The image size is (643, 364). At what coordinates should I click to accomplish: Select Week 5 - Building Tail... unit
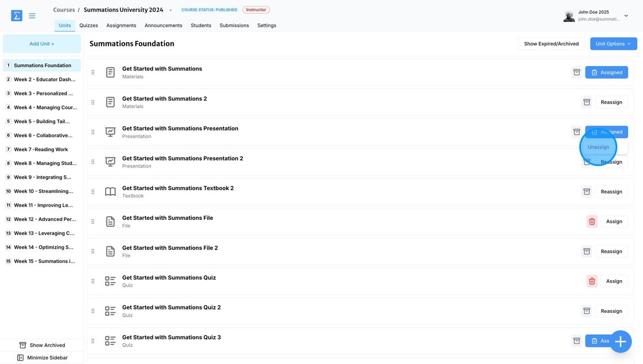point(42,121)
